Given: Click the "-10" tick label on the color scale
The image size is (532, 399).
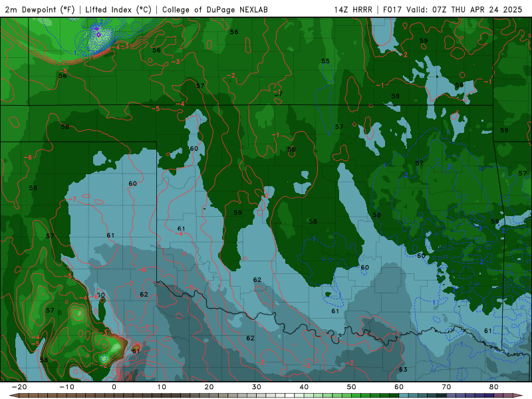Looking at the screenshot, I should [66, 387].
